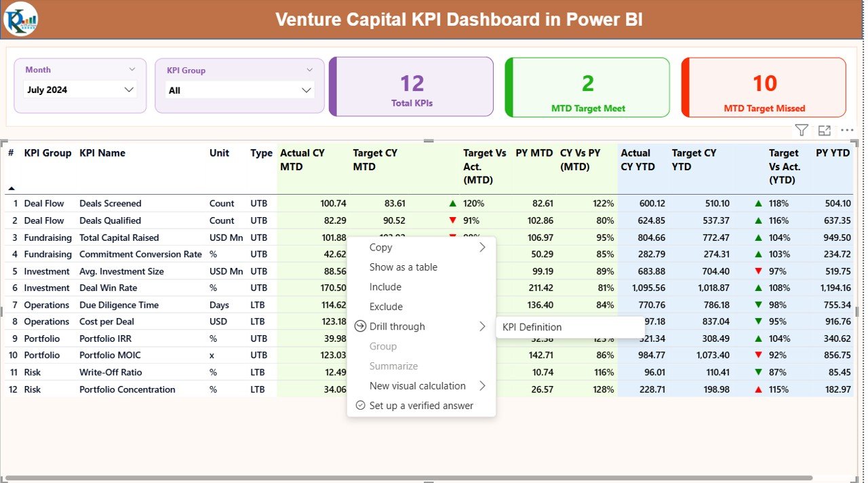Click the dashboard logo in header

[x=20, y=19]
